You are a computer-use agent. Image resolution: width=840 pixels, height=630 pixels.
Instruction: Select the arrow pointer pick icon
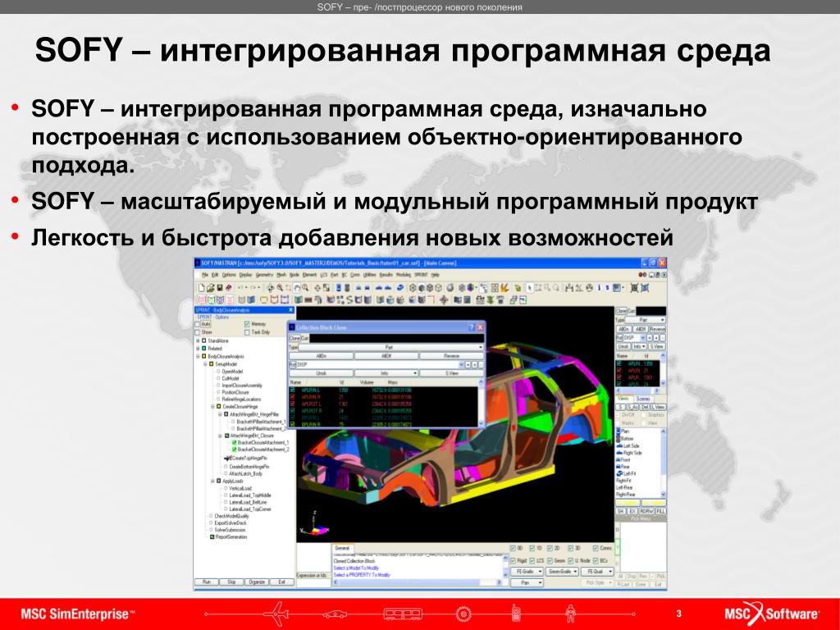[x=530, y=288]
